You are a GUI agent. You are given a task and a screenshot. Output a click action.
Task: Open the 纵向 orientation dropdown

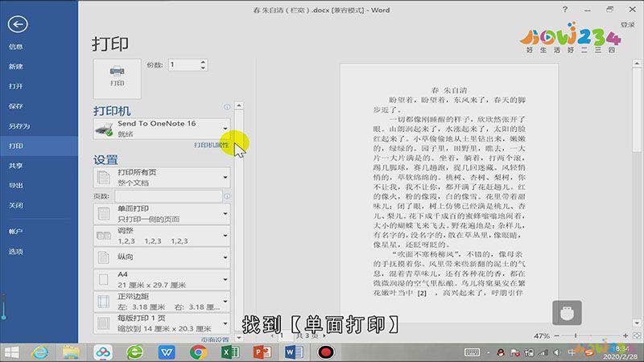(x=162, y=257)
